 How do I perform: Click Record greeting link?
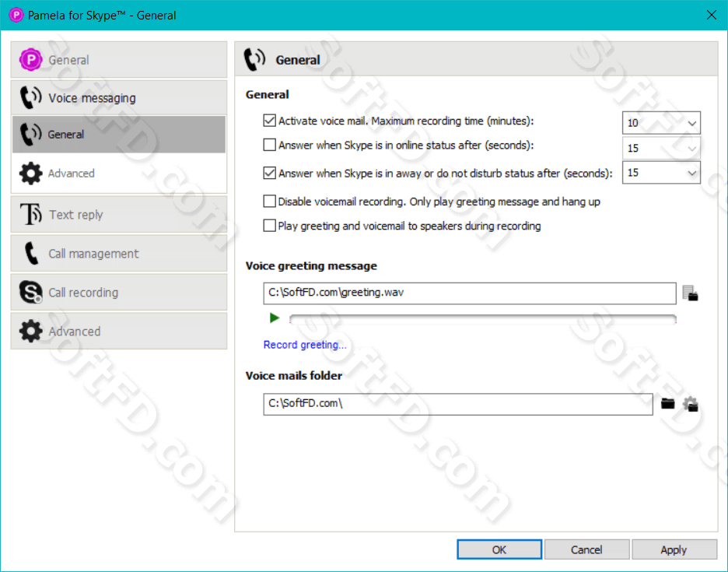[x=305, y=345]
